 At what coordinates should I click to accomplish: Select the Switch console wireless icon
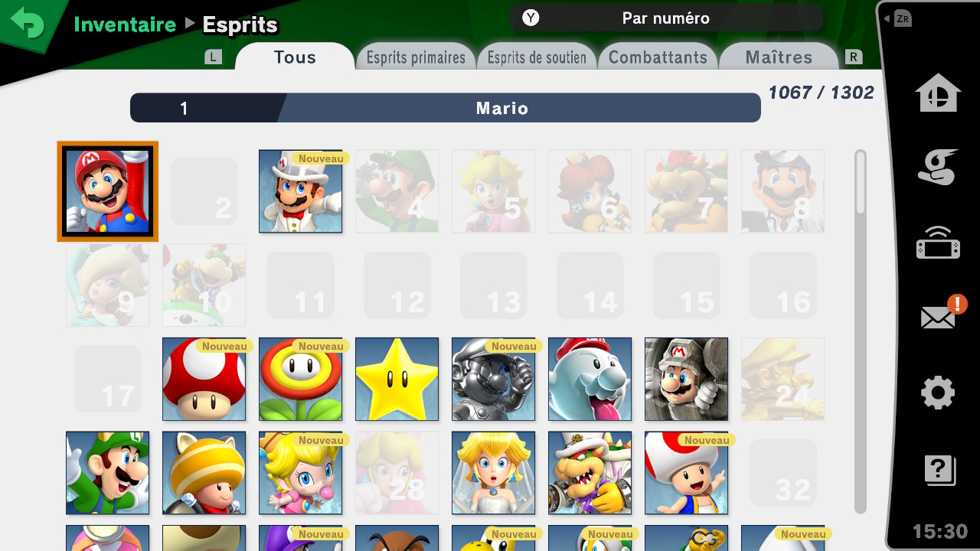click(x=938, y=243)
